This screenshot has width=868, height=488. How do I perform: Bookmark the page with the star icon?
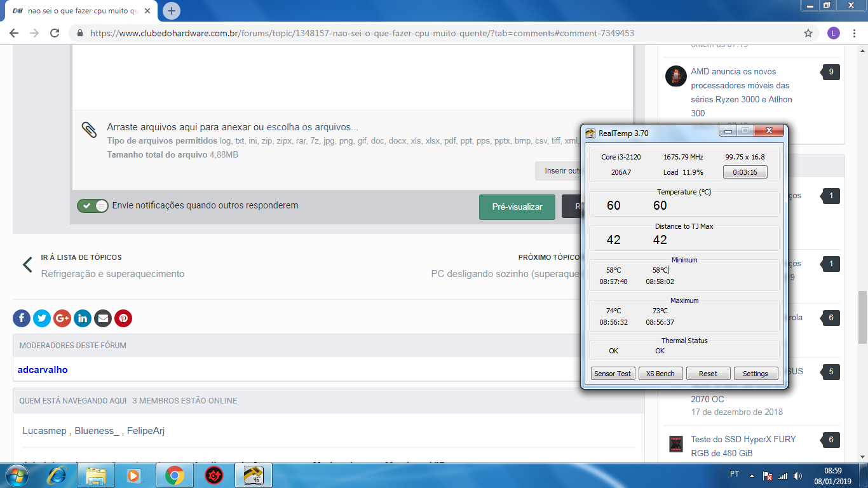coord(808,33)
